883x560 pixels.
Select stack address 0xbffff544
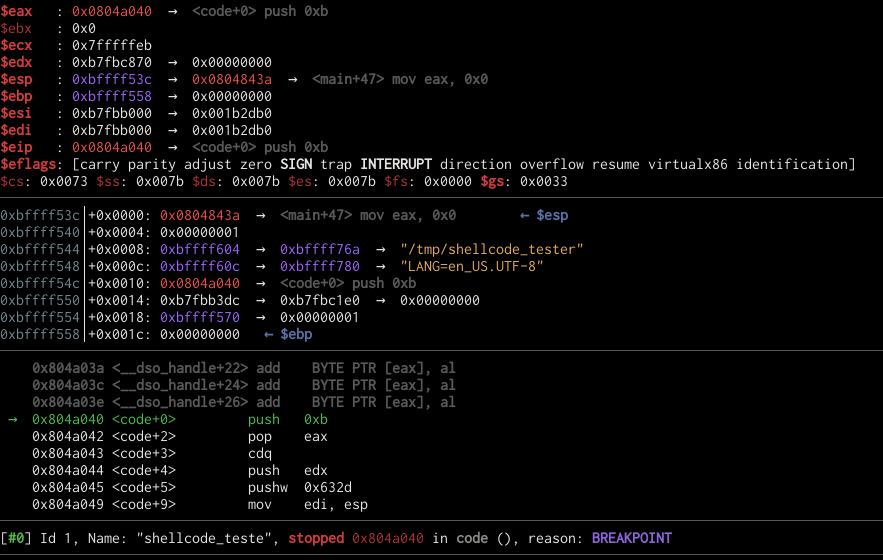coord(40,249)
